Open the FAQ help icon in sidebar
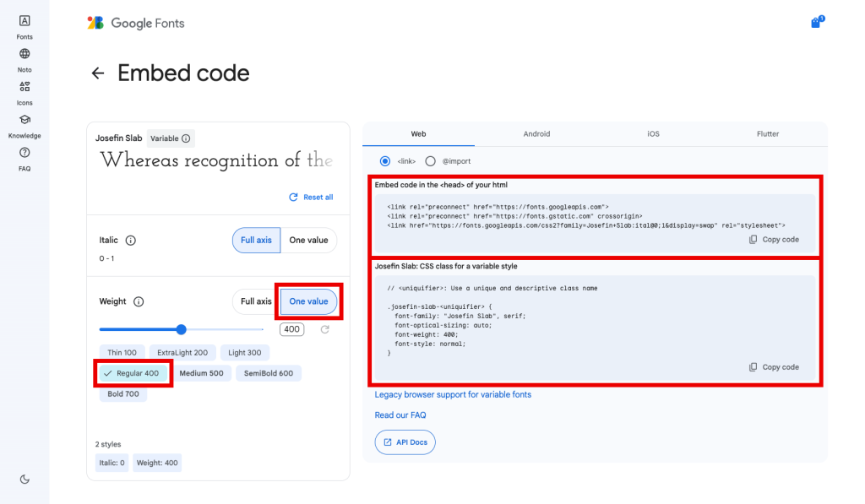Viewport: 865px width, 504px height. point(24,153)
